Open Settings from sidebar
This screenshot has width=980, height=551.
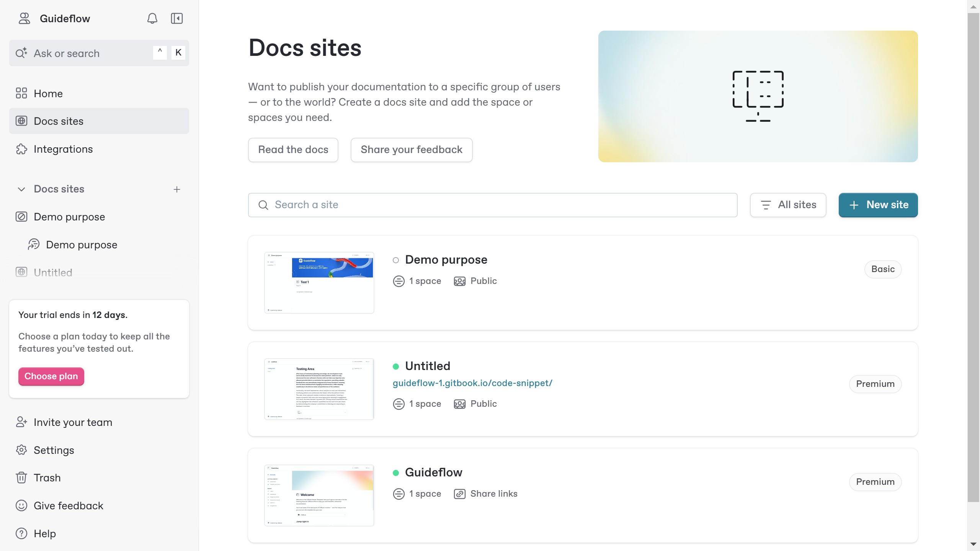99,450
